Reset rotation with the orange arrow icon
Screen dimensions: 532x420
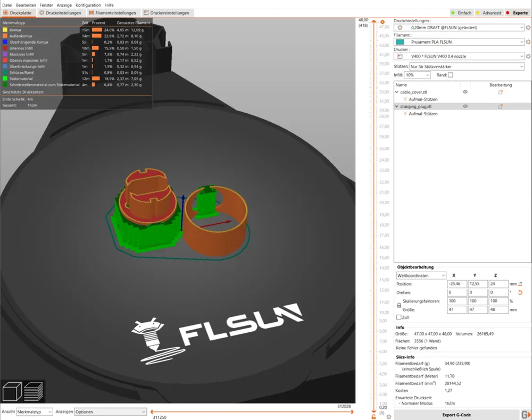520,292
